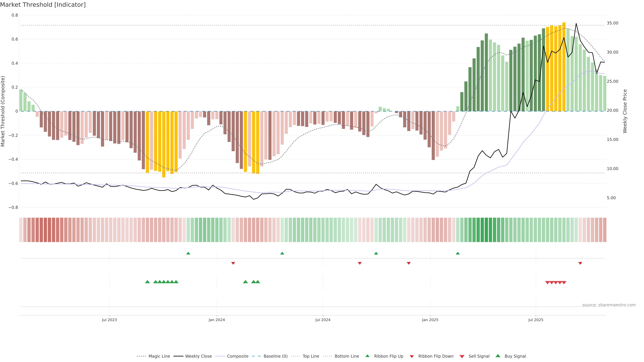Toggle Bottom Line legend label
The height and width of the screenshot is (362, 644).
point(346,356)
